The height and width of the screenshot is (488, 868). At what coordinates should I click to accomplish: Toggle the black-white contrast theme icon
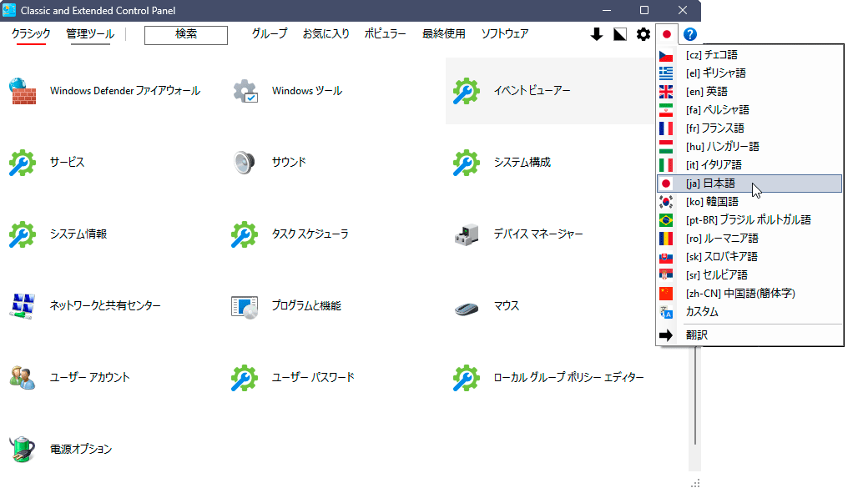pos(620,34)
